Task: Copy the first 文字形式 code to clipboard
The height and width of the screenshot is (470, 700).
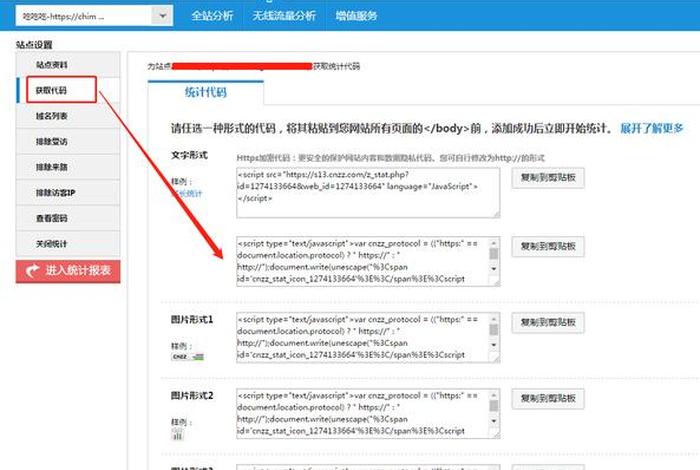Action: coord(548,178)
